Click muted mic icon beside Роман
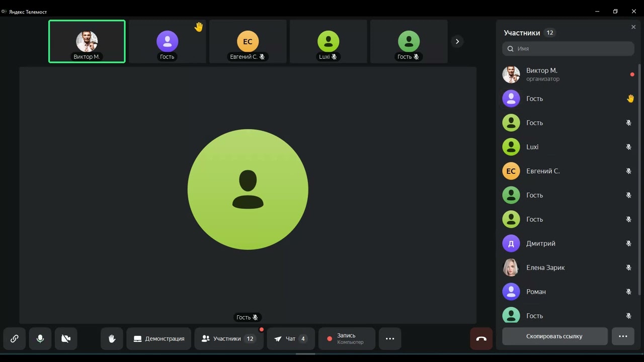The width and height of the screenshot is (644, 362). pyautogui.click(x=628, y=292)
